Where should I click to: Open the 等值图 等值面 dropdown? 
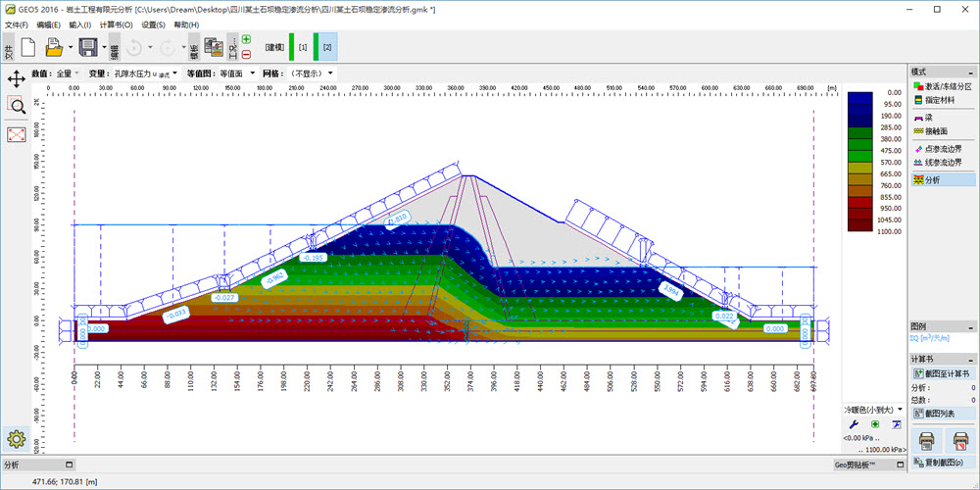(x=237, y=73)
